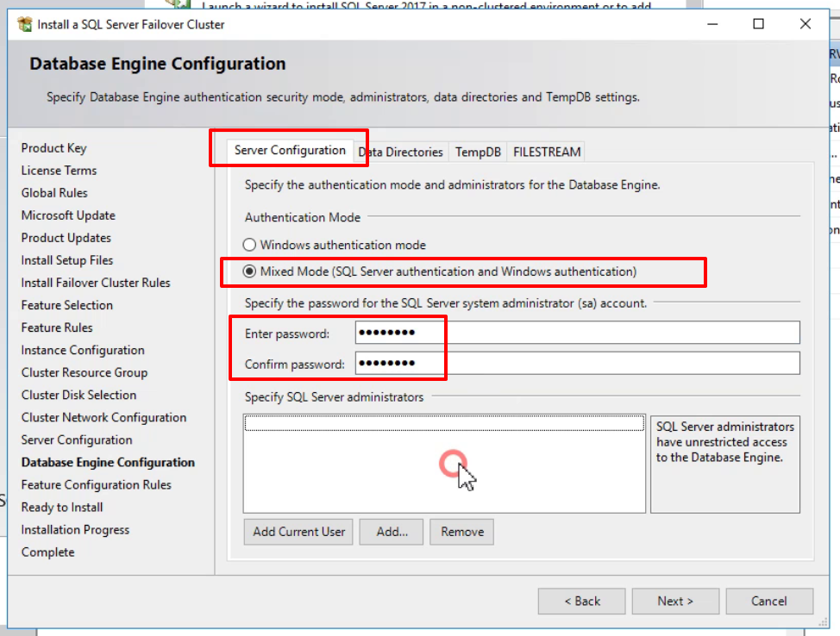Open the TempDB tab
This screenshot has width=840, height=636.
coord(478,152)
